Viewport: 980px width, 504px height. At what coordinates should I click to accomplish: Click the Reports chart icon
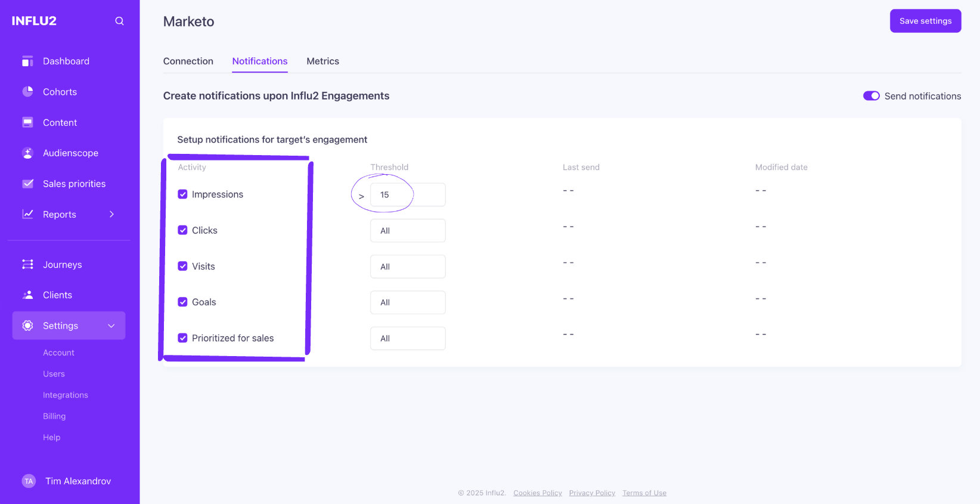point(27,214)
